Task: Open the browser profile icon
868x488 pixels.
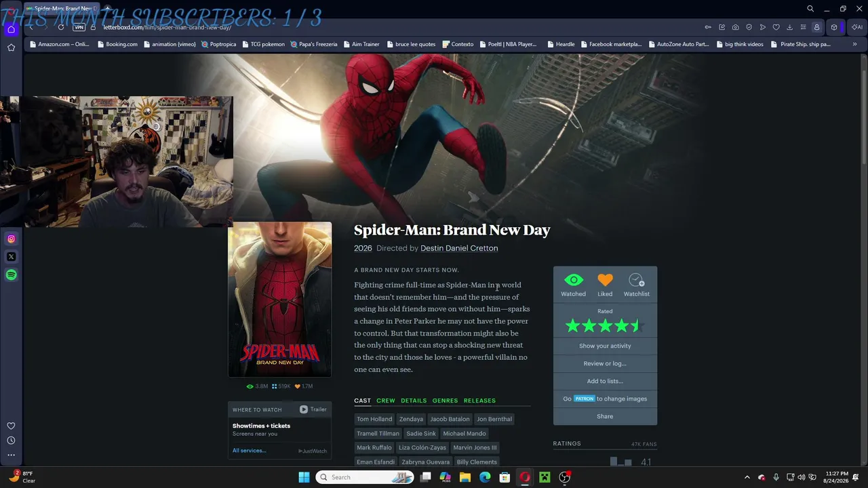Action: 817,27
